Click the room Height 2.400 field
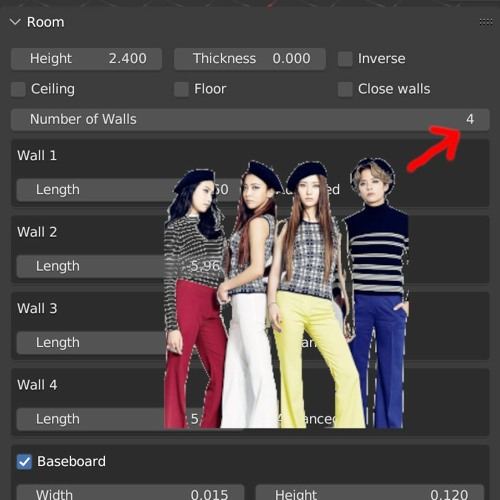Screen dimensions: 500x500 87,59
